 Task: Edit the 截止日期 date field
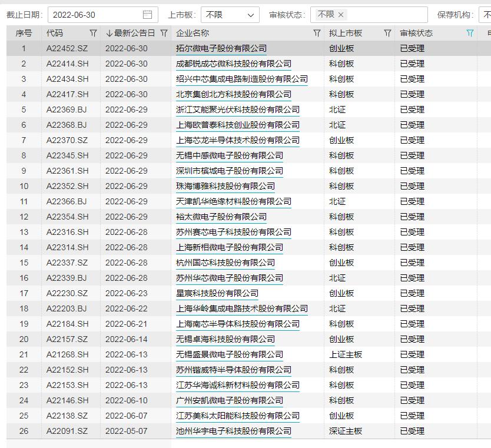pyautogui.click(x=102, y=15)
